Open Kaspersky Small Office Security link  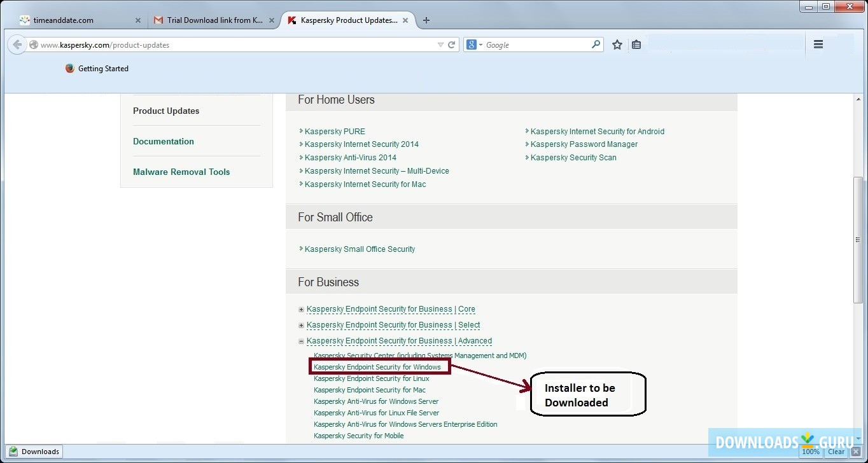[360, 249]
